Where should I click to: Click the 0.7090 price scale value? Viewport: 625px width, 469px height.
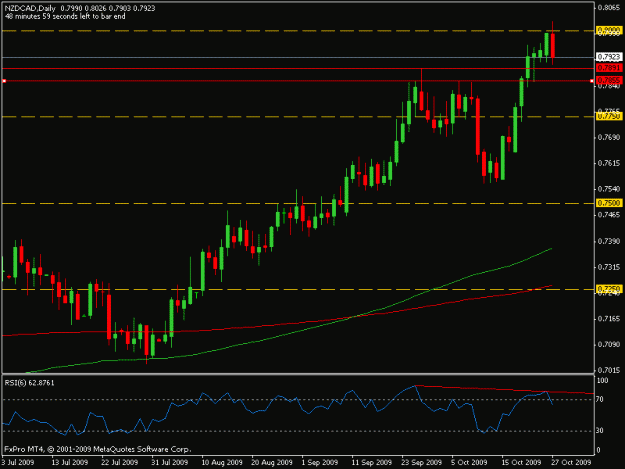609,345
